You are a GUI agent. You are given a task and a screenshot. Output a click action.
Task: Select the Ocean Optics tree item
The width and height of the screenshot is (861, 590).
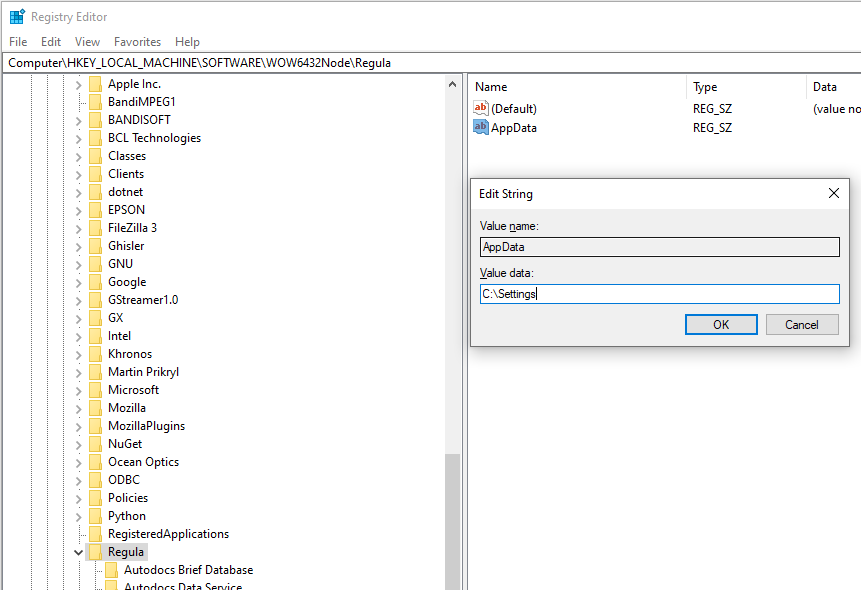coord(143,461)
